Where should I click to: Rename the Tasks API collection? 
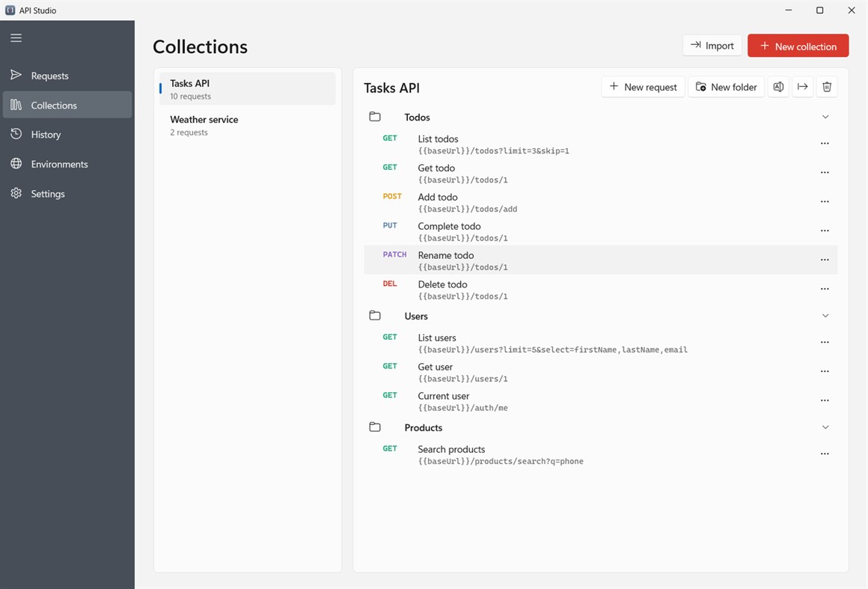778,87
